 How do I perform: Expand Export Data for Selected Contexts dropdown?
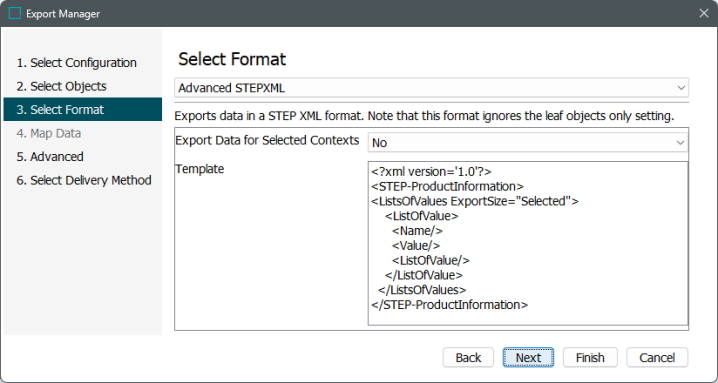[528, 143]
